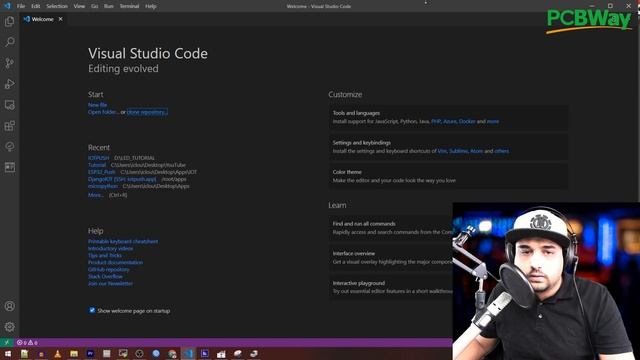The width and height of the screenshot is (640, 360).
Task: Click the clone repository link
Action: [x=147, y=112]
